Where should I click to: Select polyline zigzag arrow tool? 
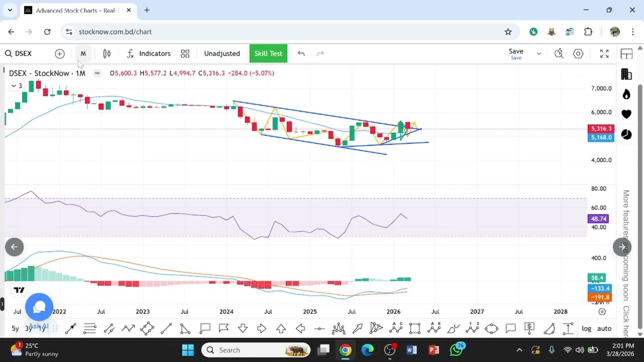click(x=128, y=329)
